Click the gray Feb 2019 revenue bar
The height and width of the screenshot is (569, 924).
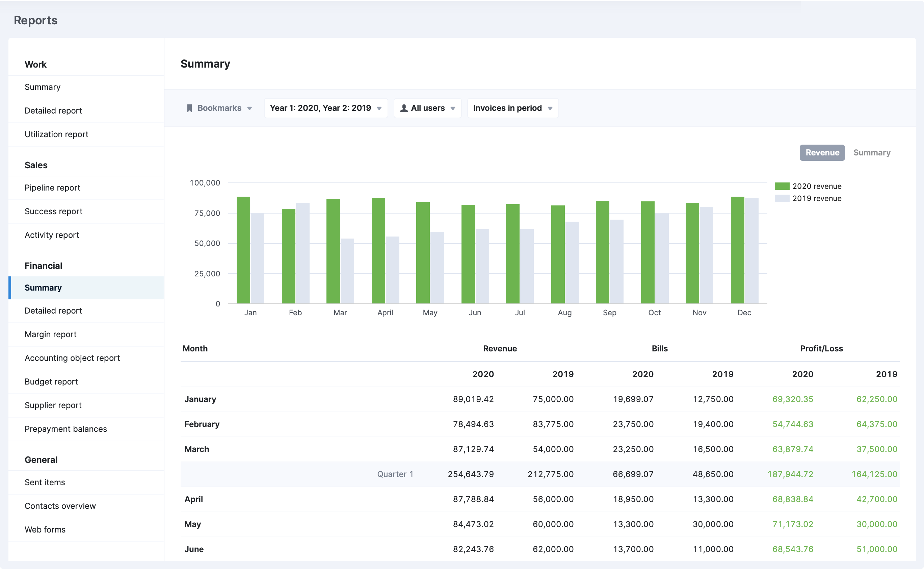click(302, 253)
